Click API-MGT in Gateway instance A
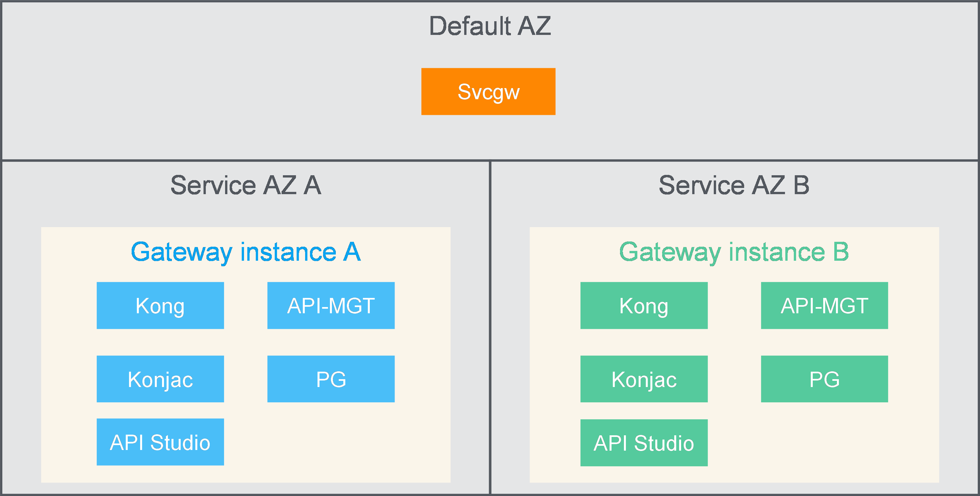 (x=331, y=305)
